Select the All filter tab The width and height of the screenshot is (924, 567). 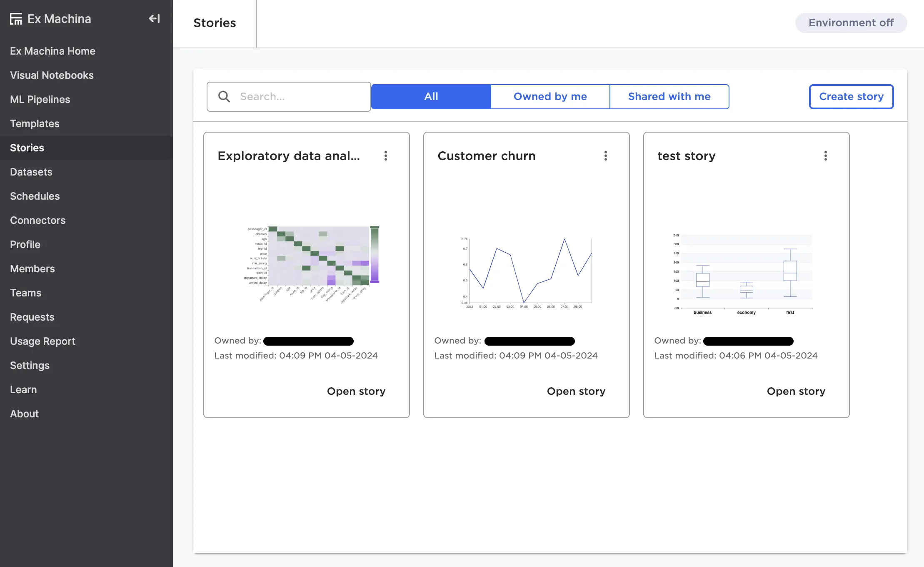431,97
